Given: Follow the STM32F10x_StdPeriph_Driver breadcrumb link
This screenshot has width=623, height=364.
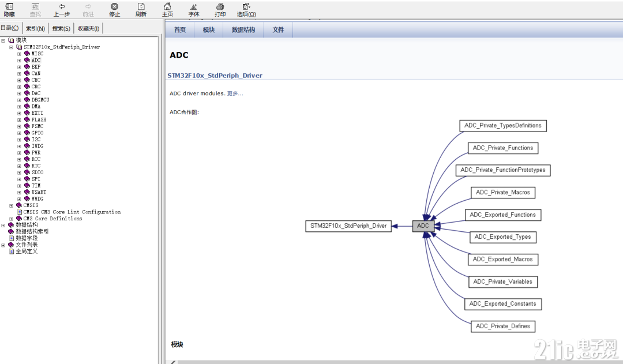Looking at the screenshot, I should (215, 76).
